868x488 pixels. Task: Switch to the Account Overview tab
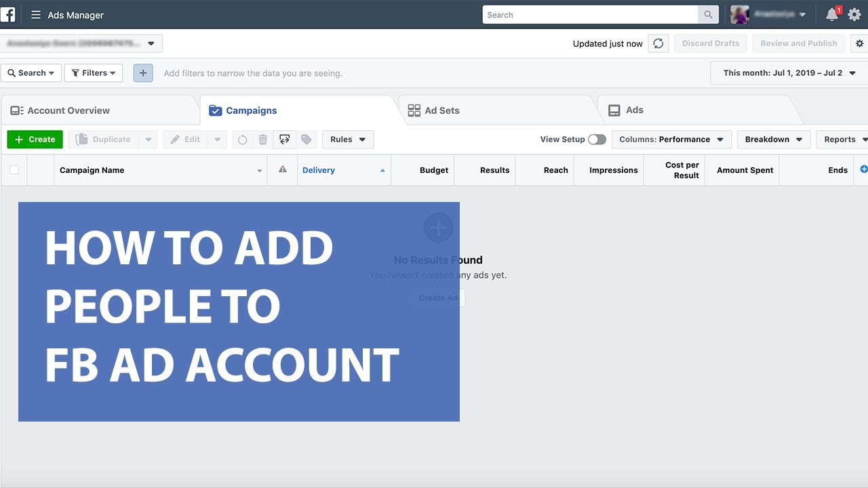pyautogui.click(x=99, y=110)
